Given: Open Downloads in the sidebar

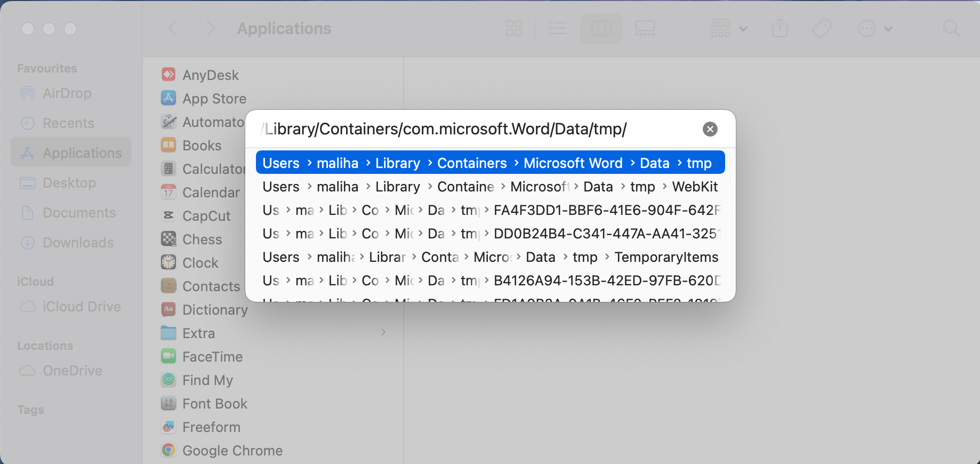Looking at the screenshot, I should [x=71, y=243].
